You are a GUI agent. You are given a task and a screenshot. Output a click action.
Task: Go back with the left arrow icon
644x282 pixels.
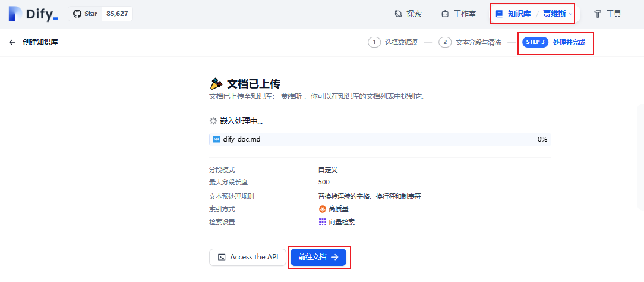tap(12, 42)
